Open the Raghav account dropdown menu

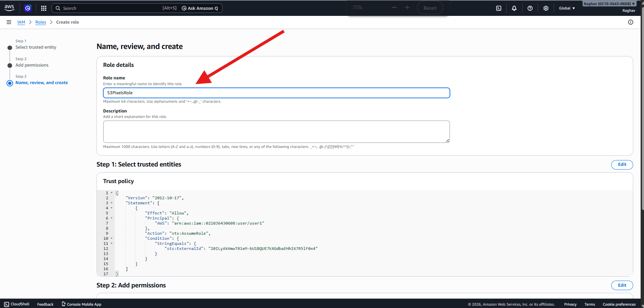click(609, 4)
